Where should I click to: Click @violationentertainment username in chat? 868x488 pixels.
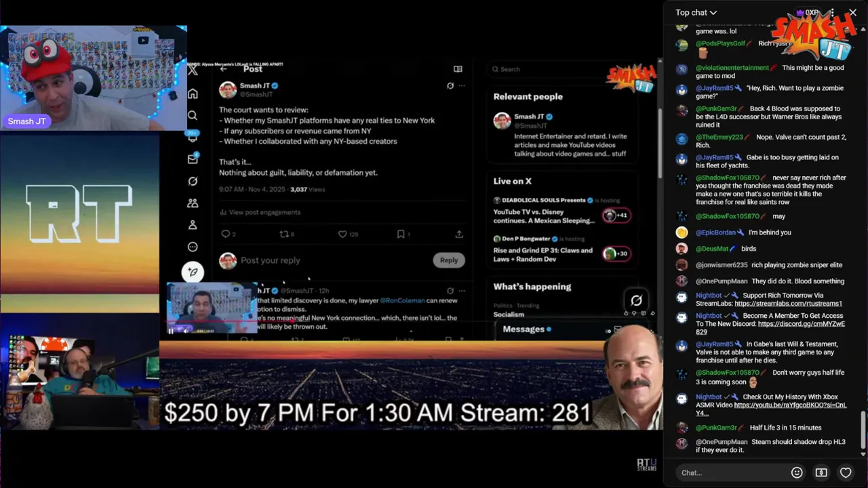click(x=732, y=68)
